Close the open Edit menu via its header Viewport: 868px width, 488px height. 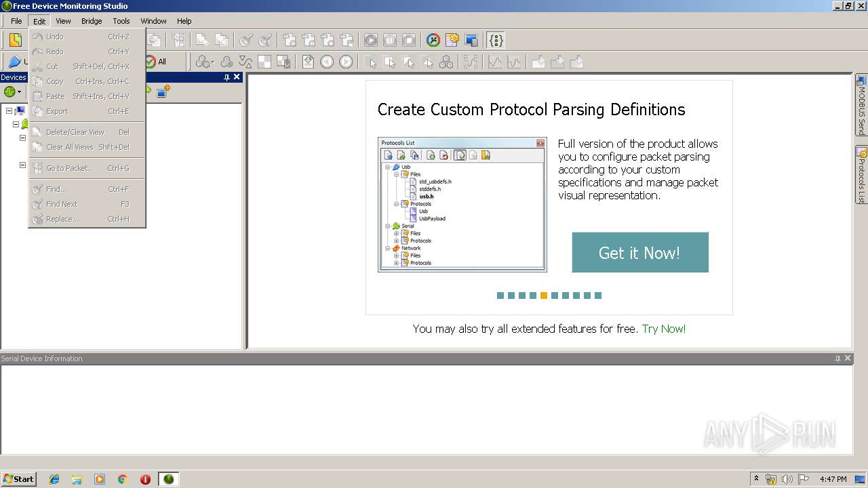pos(39,21)
